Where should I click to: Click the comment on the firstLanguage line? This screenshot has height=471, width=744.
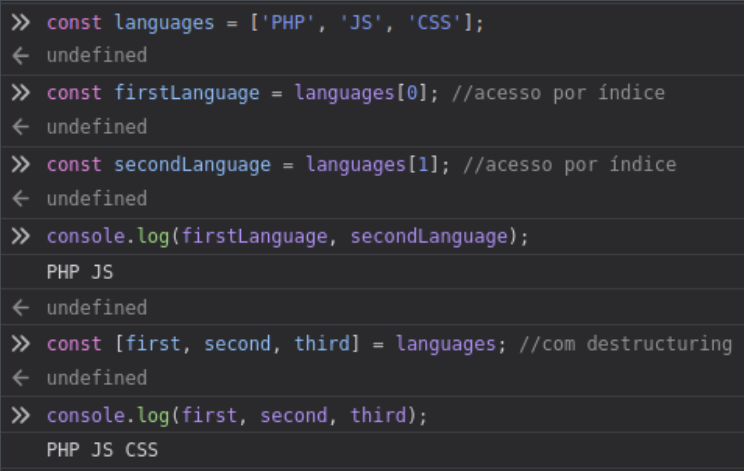click(x=557, y=93)
